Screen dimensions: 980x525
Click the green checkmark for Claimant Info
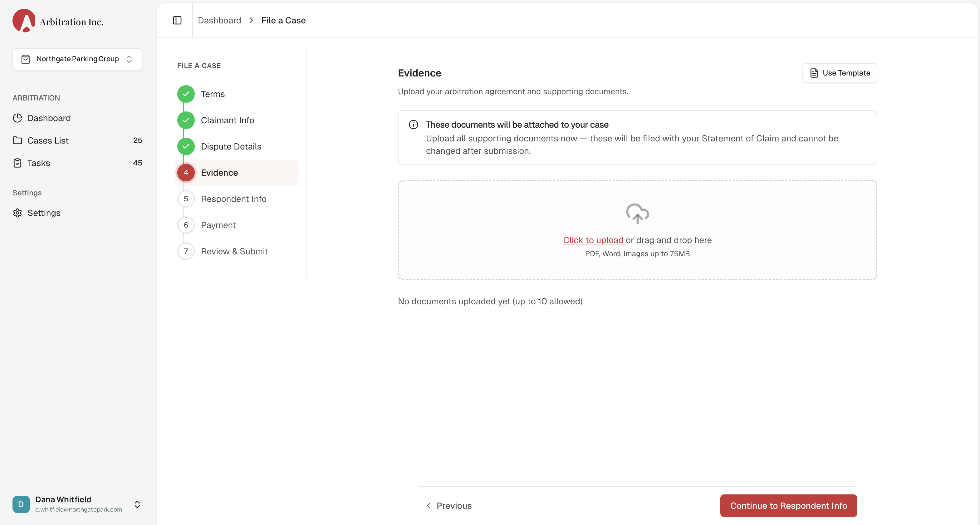click(186, 120)
